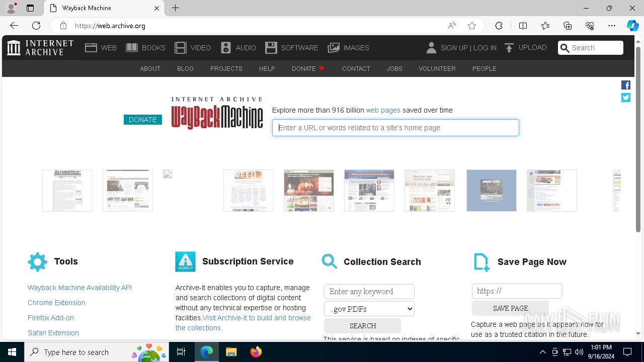This screenshot has width=644, height=362.
Task: Show hidden system tray icons chevron
Action: pyautogui.click(x=542, y=352)
